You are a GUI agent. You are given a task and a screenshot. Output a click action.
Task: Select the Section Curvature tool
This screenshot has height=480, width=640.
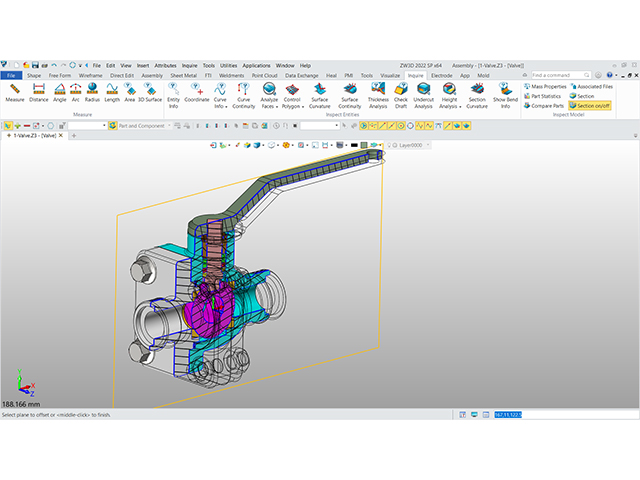[477, 96]
